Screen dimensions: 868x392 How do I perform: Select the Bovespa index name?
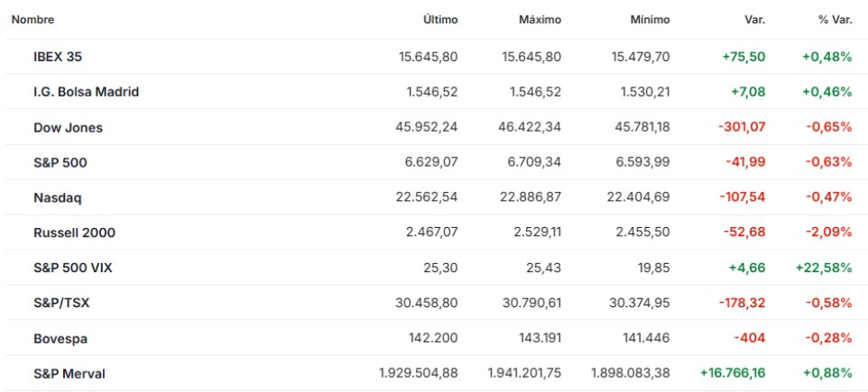(60, 338)
